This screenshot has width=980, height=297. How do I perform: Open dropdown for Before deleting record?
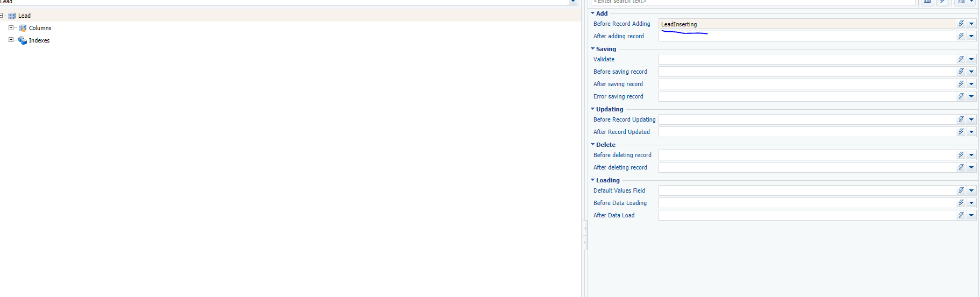(x=971, y=155)
